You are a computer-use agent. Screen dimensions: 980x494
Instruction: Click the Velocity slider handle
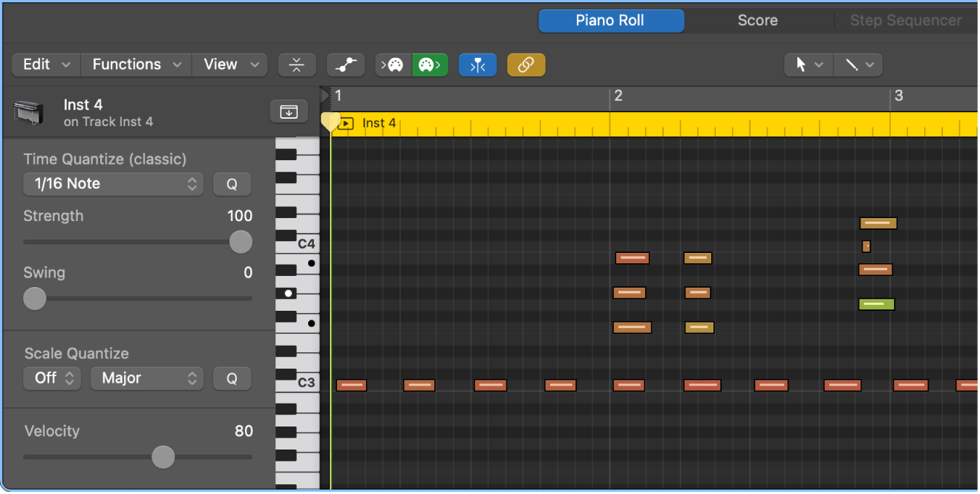(x=163, y=457)
